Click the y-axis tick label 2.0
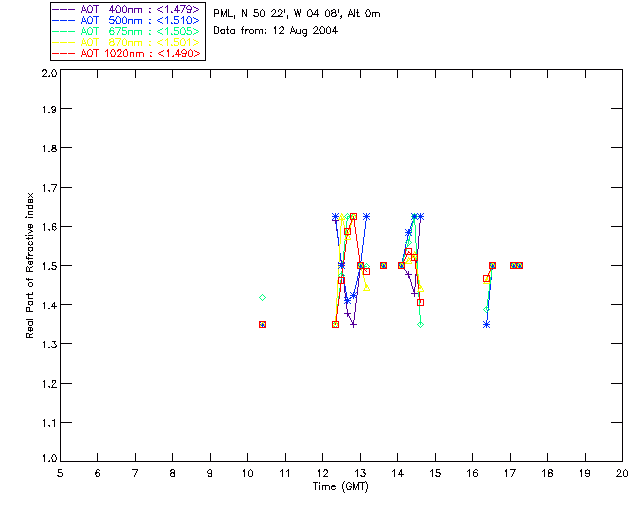 coord(49,73)
